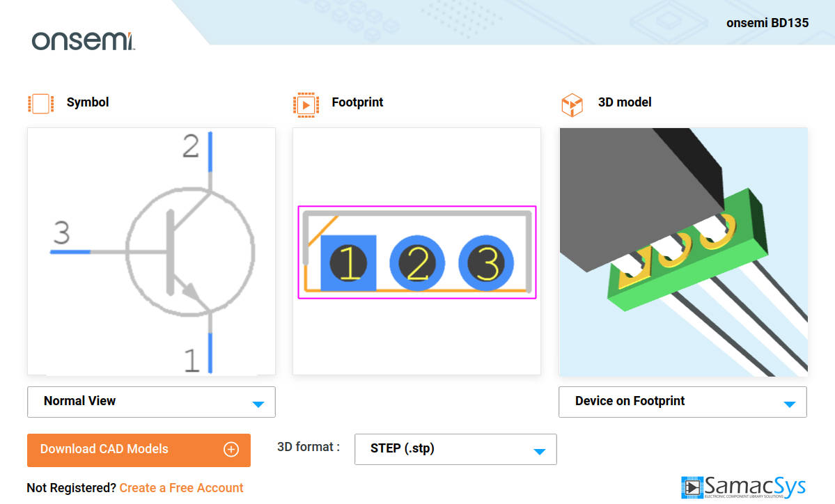Click the plus icon on Download CAD Models
The height and width of the screenshot is (504, 835).
[231, 450]
